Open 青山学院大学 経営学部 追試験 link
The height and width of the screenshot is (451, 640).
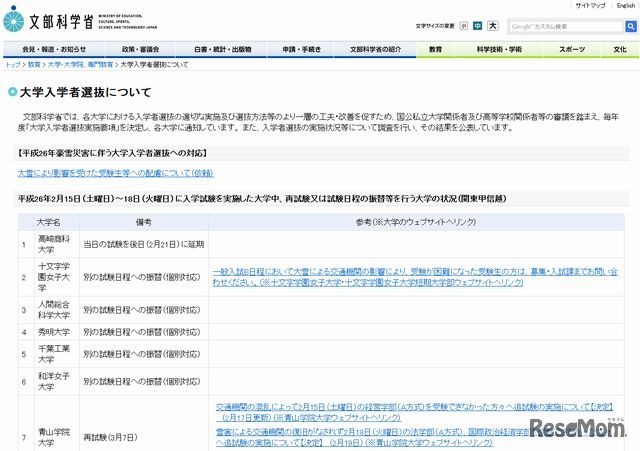[x=415, y=412]
